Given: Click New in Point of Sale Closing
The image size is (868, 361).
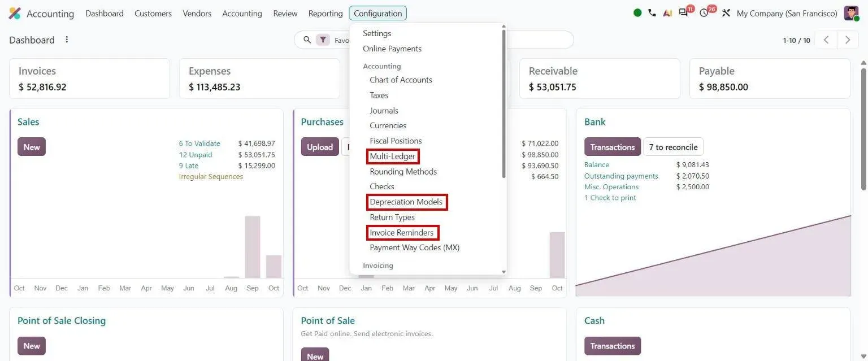Looking at the screenshot, I should click(32, 346).
